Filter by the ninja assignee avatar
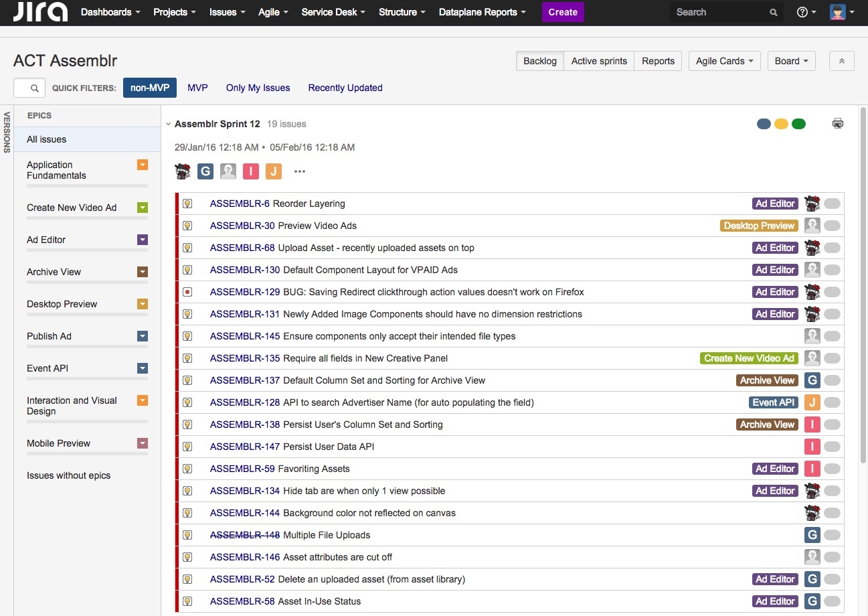The image size is (868, 616). (x=183, y=171)
